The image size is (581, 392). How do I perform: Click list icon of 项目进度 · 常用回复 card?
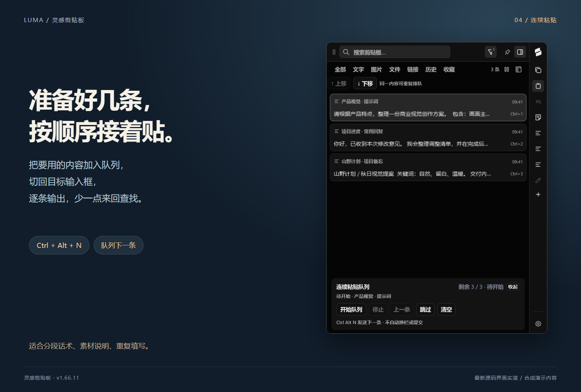[337, 131]
